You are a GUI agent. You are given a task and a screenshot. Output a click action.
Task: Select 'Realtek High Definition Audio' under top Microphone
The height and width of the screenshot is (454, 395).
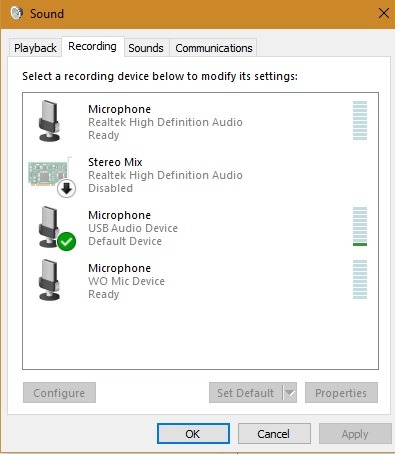click(x=165, y=122)
